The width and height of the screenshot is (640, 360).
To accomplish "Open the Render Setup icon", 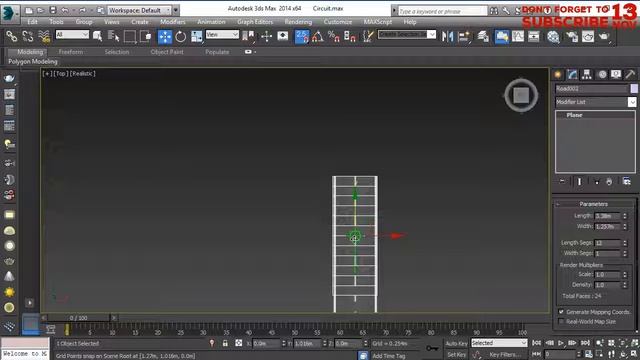I will coord(572,37).
